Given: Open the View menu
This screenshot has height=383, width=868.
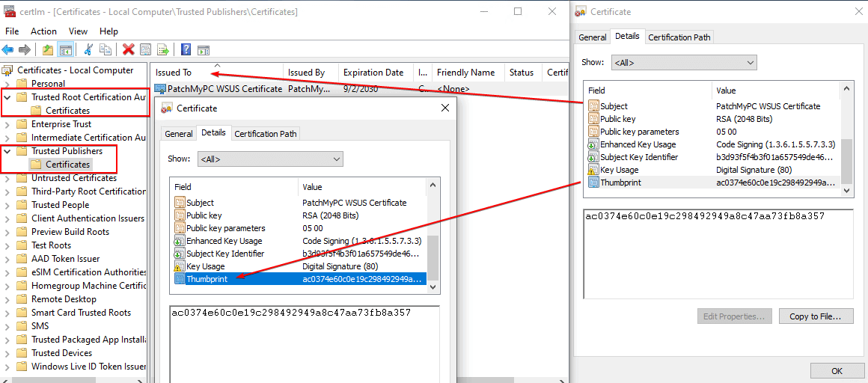Looking at the screenshot, I should coord(78,31).
